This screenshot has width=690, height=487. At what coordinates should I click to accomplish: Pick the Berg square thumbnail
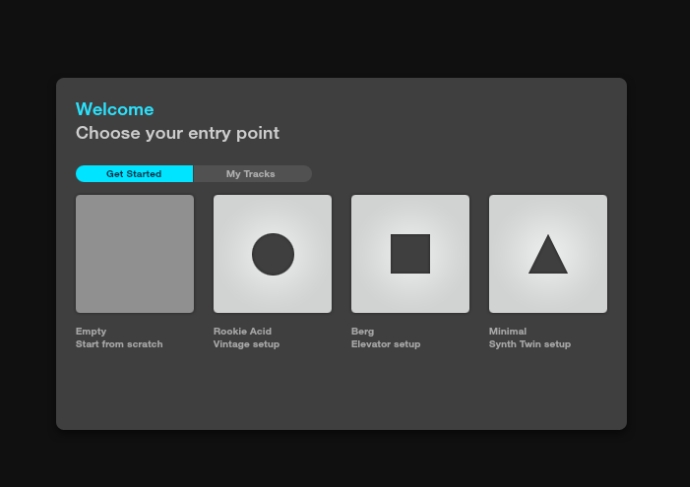[x=410, y=254]
